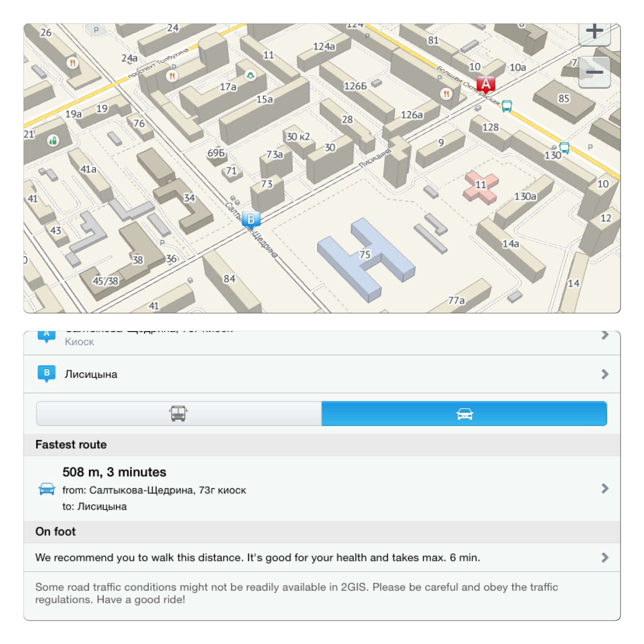
Task: Switch to car route mode
Action: tap(464, 413)
